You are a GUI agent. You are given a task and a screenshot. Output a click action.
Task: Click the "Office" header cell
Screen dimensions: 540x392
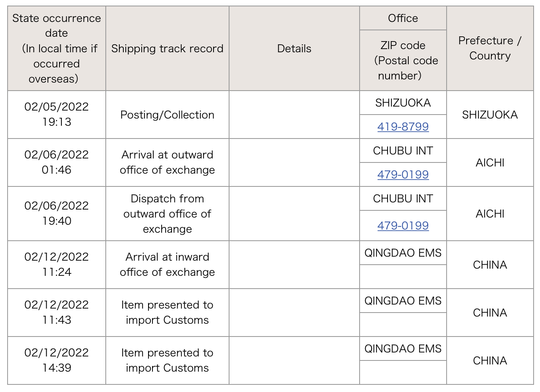[403, 18]
